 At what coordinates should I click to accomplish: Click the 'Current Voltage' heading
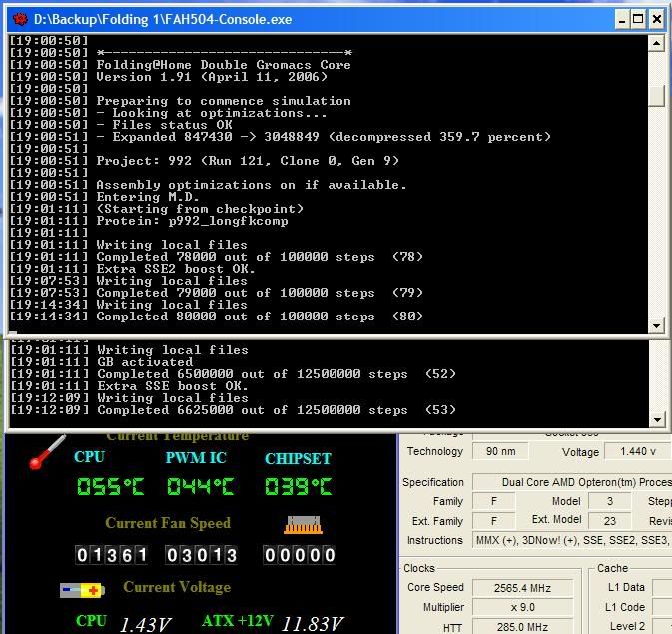tap(177, 587)
